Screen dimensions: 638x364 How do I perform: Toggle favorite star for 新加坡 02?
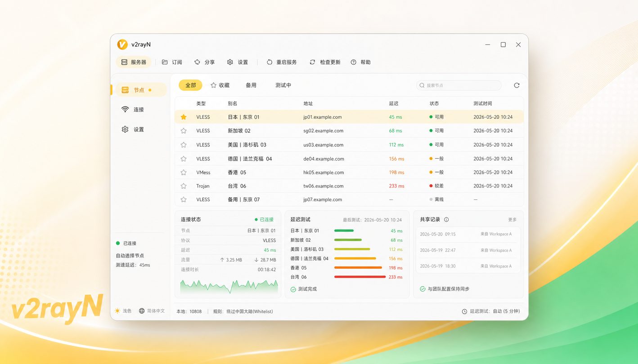184,131
